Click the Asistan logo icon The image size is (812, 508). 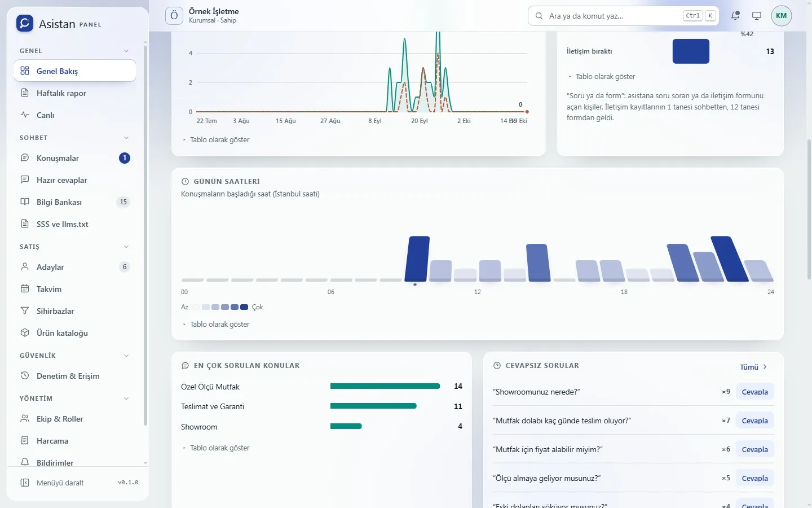point(25,23)
